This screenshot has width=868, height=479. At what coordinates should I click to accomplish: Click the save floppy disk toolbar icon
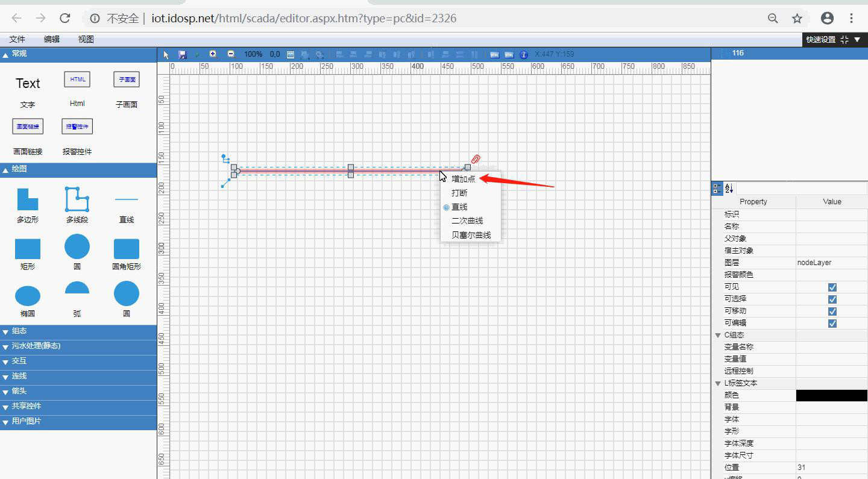[x=183, y=54]
